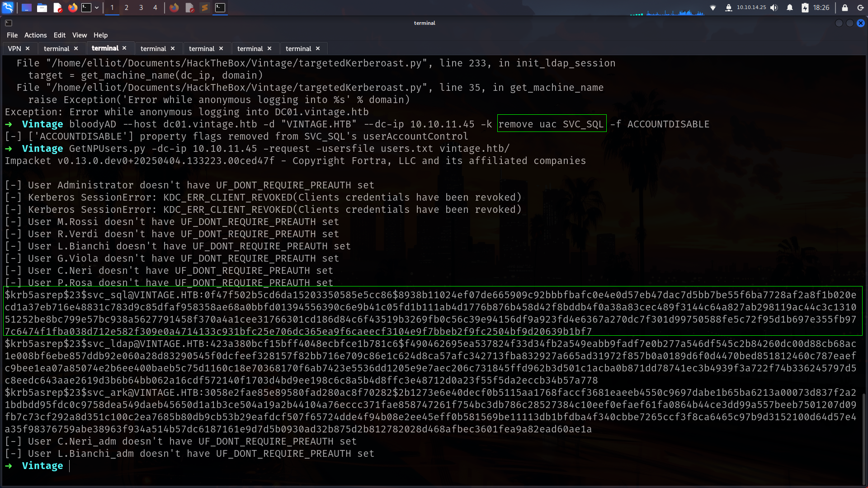Close the active bold terminal tab
Screen dimensions: 868x488
coord(124,48)
